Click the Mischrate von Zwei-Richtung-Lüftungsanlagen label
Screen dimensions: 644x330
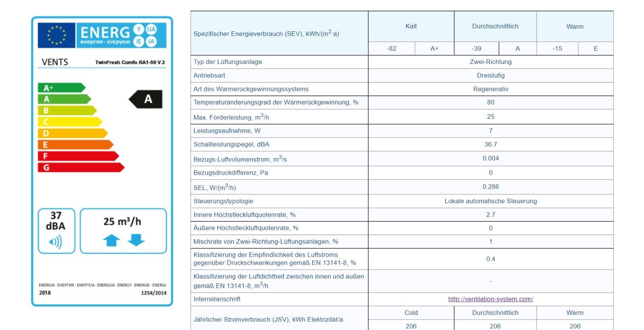tap(266, 241)
